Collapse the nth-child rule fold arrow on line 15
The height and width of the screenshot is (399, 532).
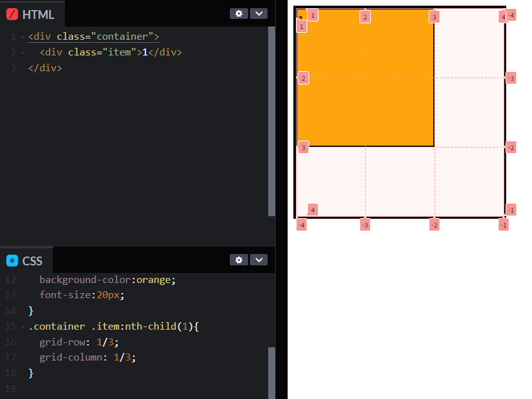23,327
